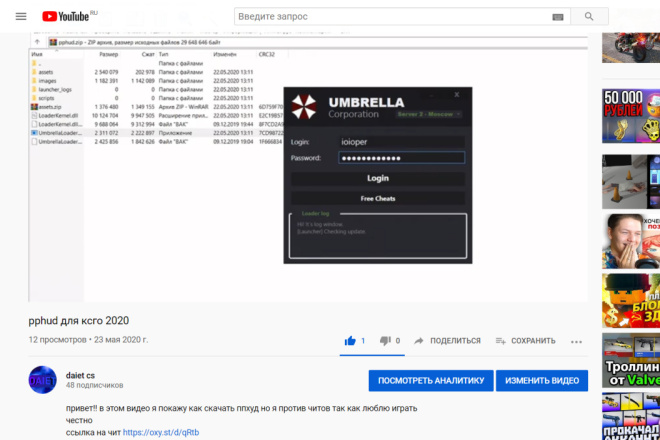This screenshot has height=440, width=660.
Task: Open the motorcycle video thumbnail
Action: coord(631,48)
